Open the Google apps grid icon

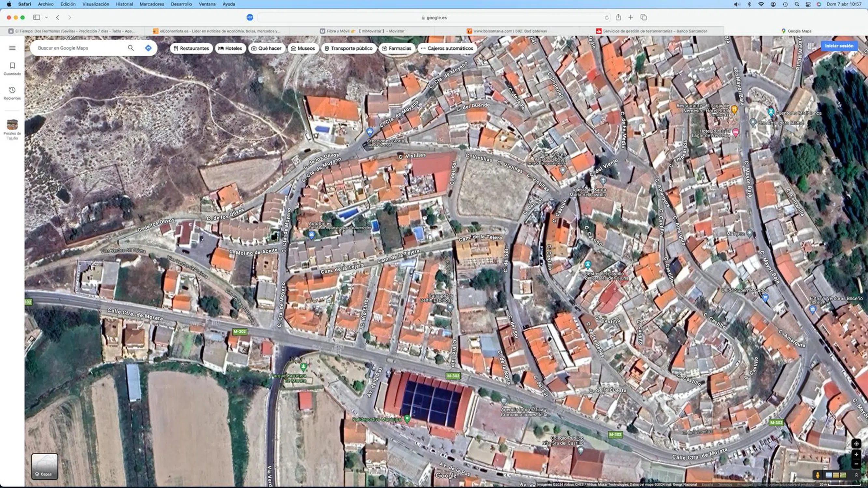[x=811, y=46]
